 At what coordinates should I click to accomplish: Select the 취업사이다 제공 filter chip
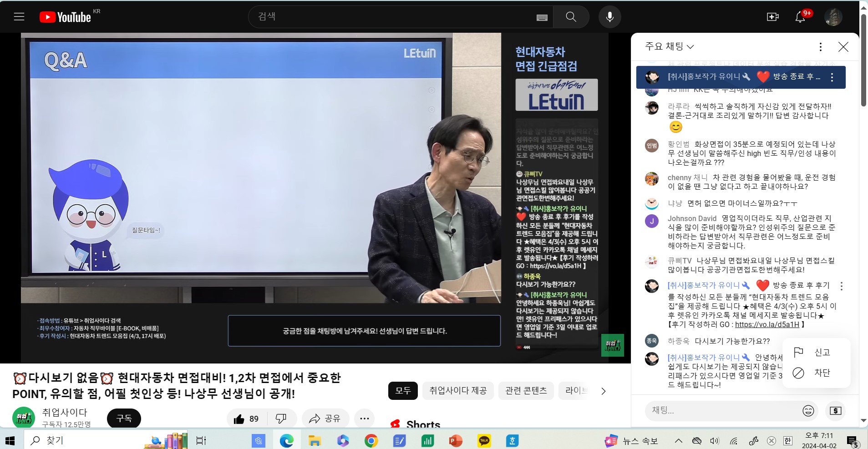point(458,391)
